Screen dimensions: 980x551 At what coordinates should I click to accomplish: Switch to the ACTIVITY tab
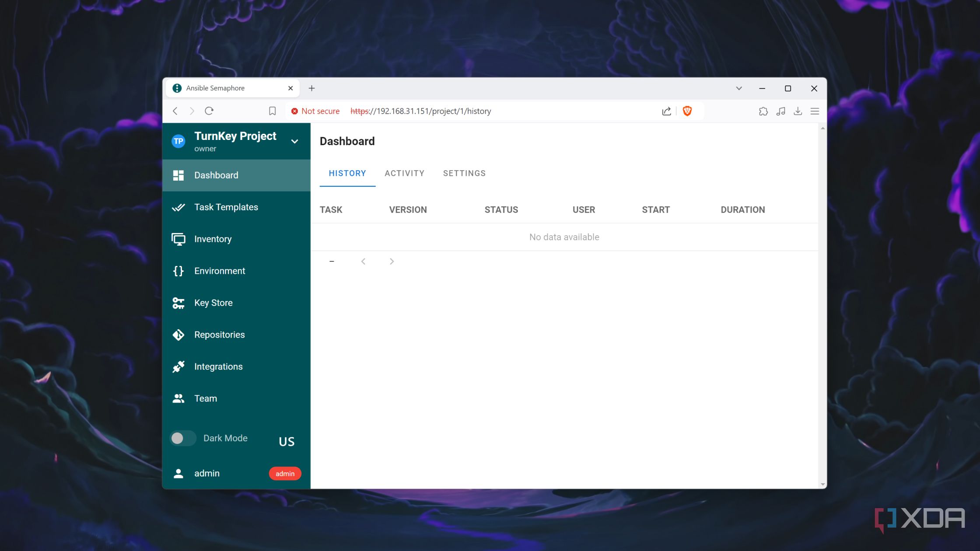click(404, 173)
